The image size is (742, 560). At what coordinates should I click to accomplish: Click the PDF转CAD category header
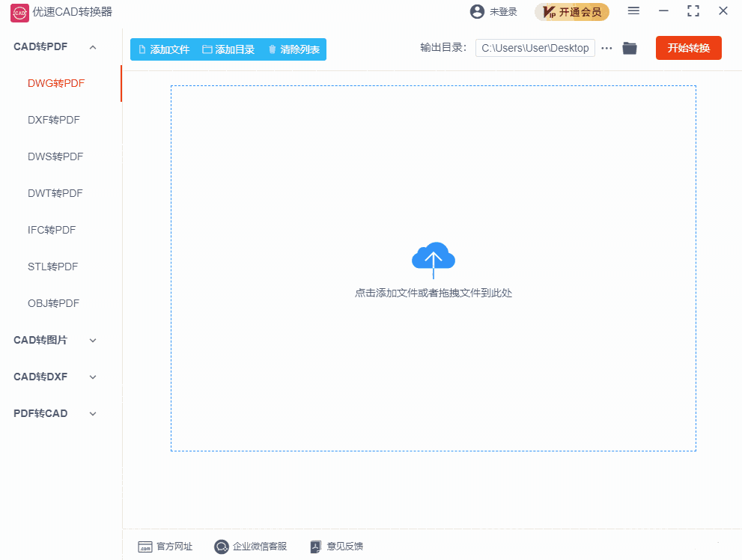[40, 413]
